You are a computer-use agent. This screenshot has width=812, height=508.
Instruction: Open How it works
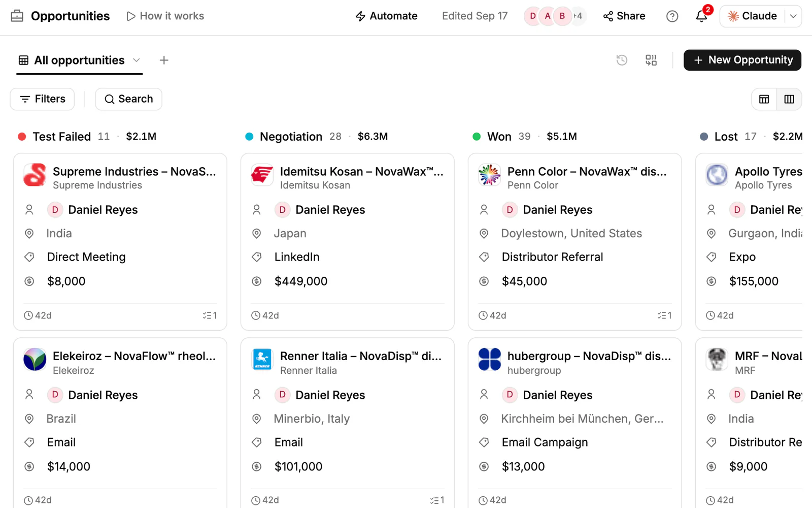(165, 16)
